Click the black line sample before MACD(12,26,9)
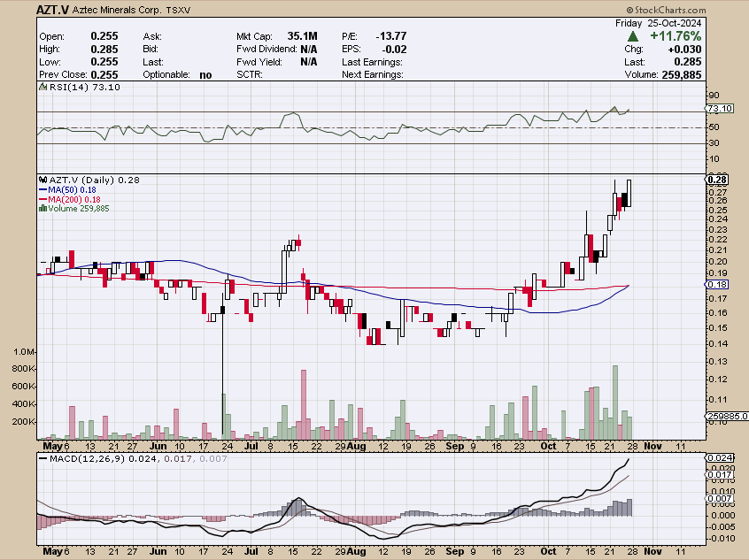The image size is (749, 560). pos(43,459)
